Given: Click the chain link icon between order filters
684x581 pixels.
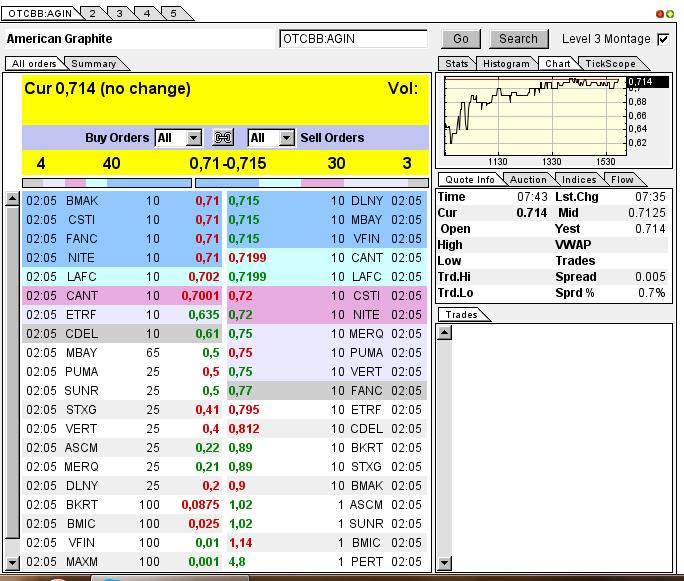Looking at the screenshot, I should (224, 138).
